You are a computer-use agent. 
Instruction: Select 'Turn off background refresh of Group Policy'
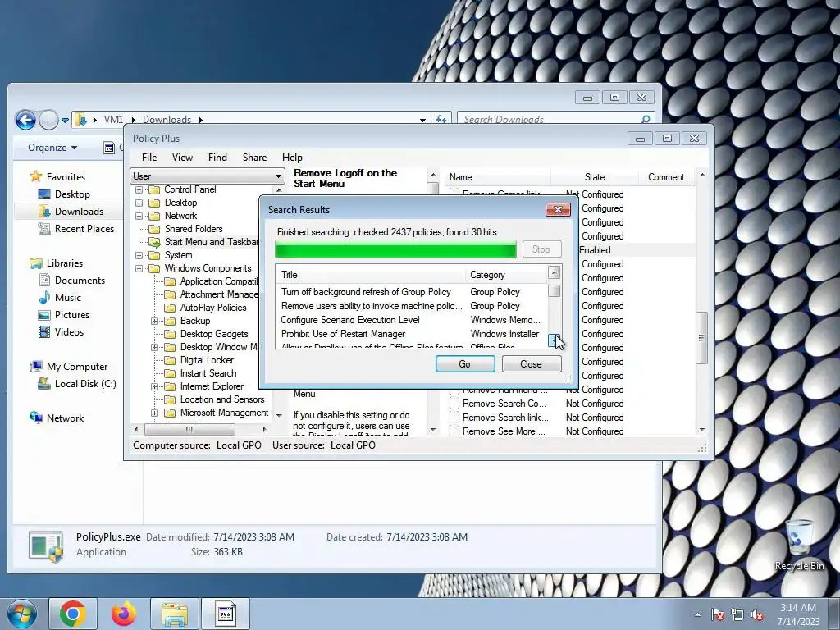point(366,292)
